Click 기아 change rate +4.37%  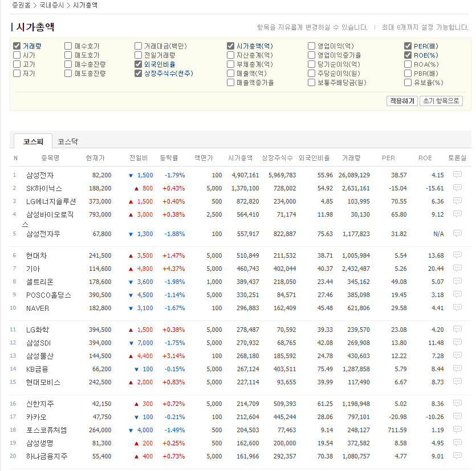pos(174,269)
